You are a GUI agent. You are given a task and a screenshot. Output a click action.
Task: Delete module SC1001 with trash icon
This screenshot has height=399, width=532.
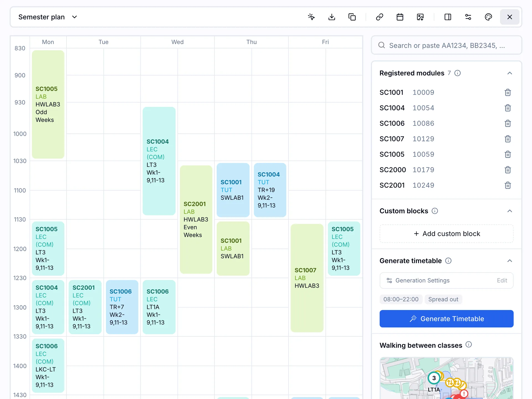(x=508, y=92)
